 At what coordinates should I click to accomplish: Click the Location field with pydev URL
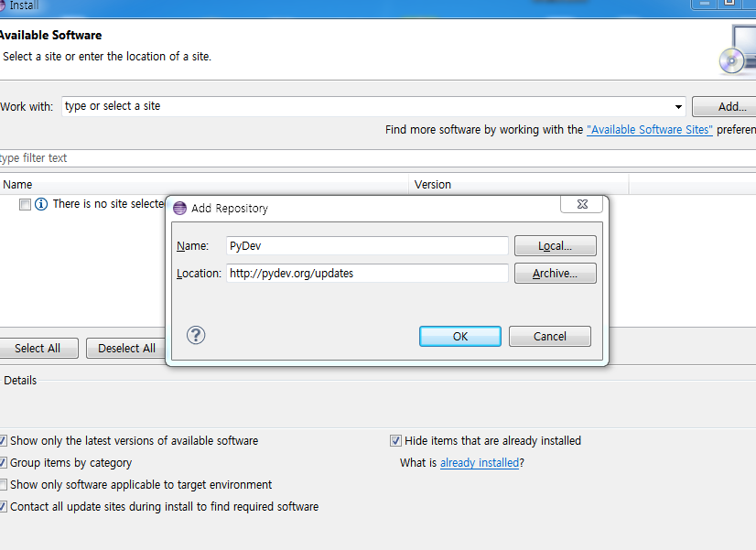click(x=366, y=274)
